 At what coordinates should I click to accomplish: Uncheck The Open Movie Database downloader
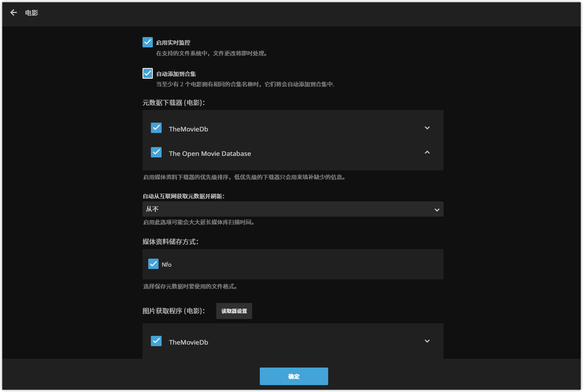coord(156,152)
